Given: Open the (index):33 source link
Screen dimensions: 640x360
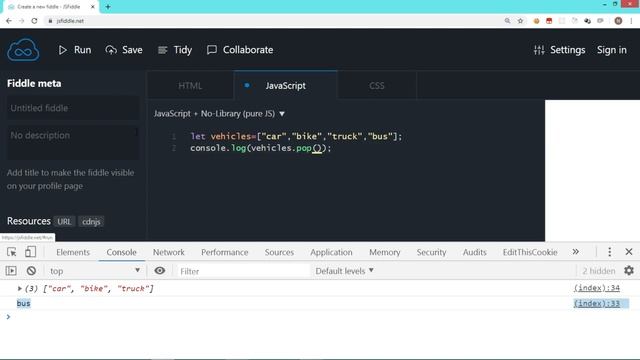Looking at the screenshot, I should pyautogui.click(x=597, y=303).
